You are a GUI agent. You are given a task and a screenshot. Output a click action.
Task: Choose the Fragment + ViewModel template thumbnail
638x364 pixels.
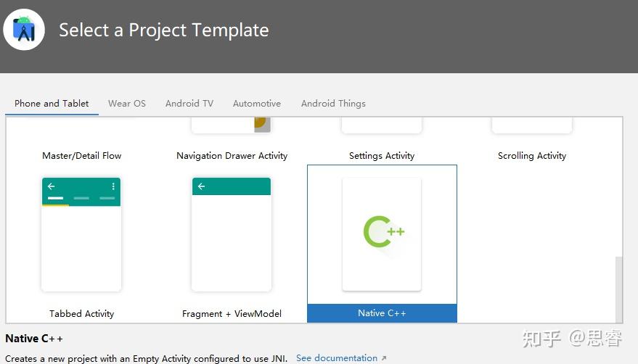[232, 234]
